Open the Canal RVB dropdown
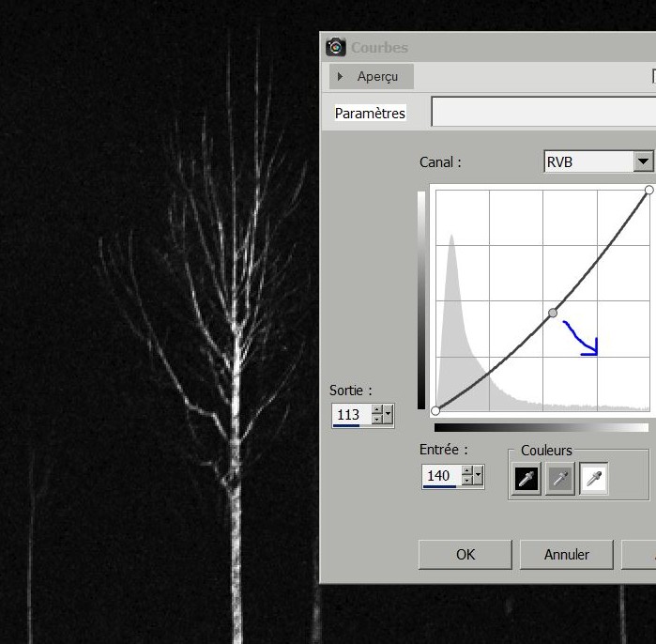This screenshot has height=644, width=656. coord(643,162)
